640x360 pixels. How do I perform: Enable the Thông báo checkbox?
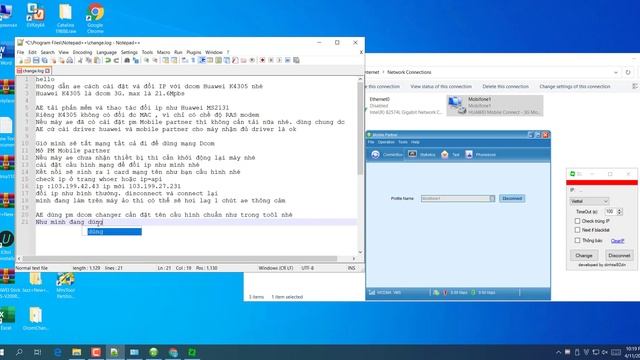coord(577,240)
